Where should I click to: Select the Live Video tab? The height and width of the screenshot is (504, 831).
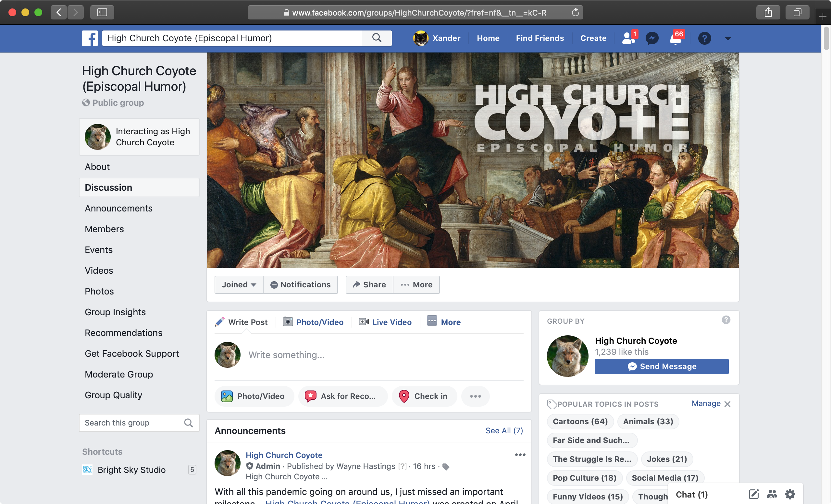386,322
